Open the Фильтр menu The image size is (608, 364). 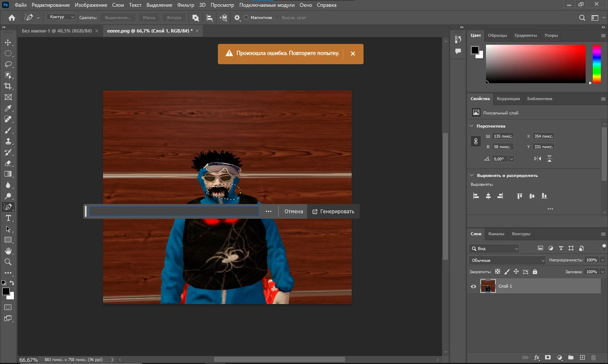tap(186, 5)
